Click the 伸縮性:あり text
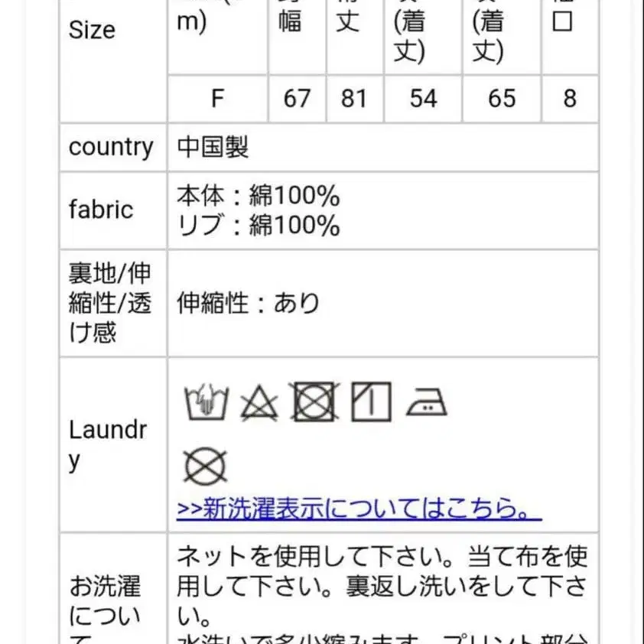Screen dimensions: 644x644 point(248,304)
